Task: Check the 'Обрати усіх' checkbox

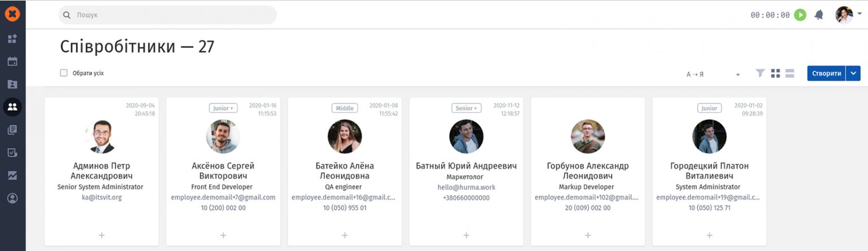Action: click(64, 73)
